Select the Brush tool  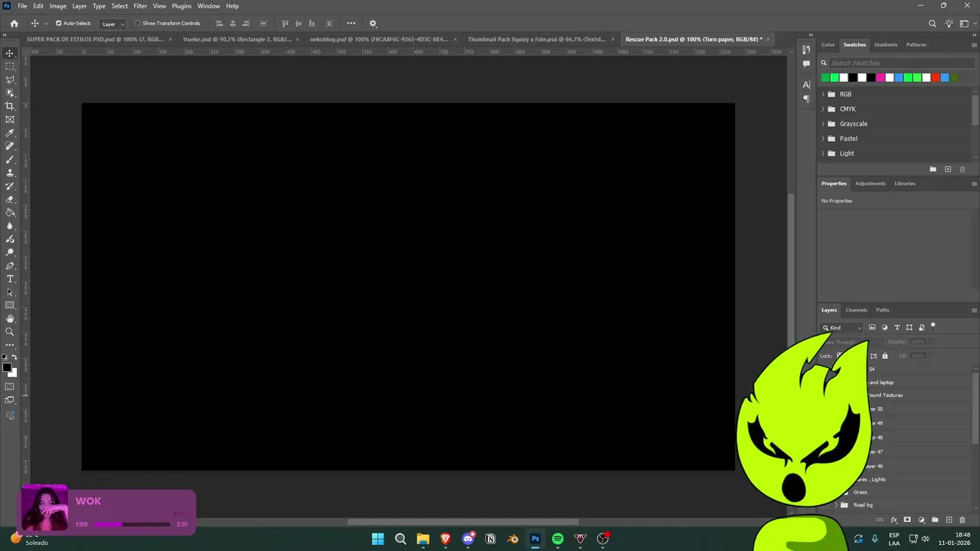(x=10, y=159)
